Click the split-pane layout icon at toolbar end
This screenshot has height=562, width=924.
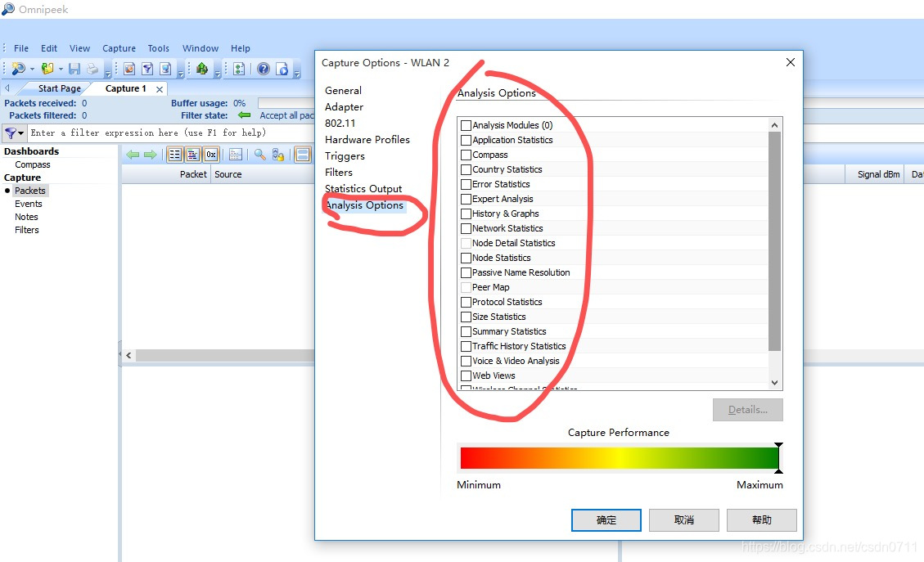tap(303, 155)
